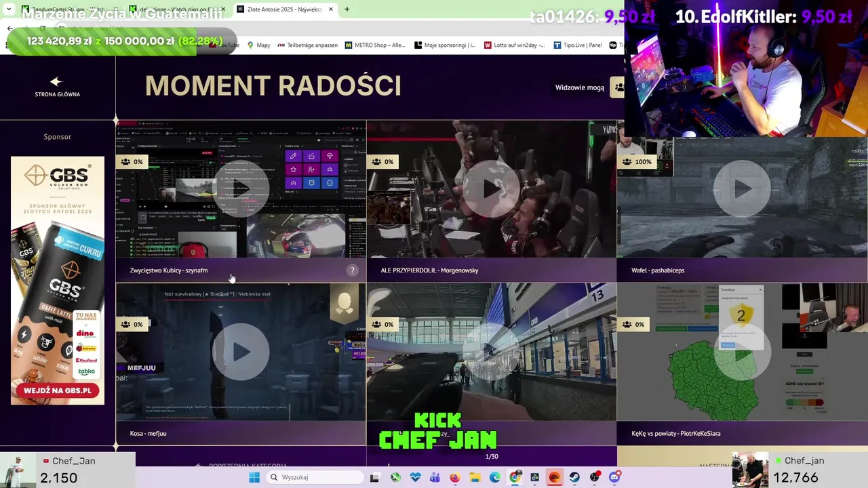
Task: Click the 'ALE PRZYPIERDOLIŁ - Morgenowsky' title
Action: (429, 270)
